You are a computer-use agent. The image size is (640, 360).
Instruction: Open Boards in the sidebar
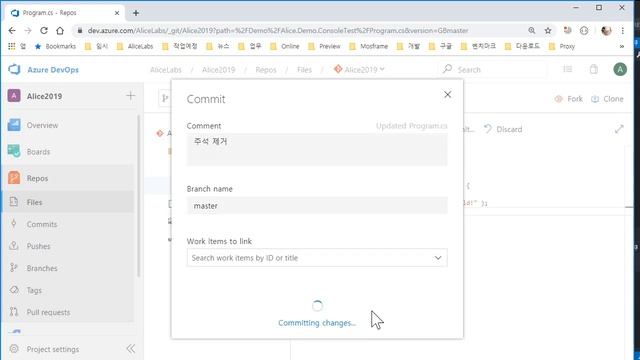(38, 152)
